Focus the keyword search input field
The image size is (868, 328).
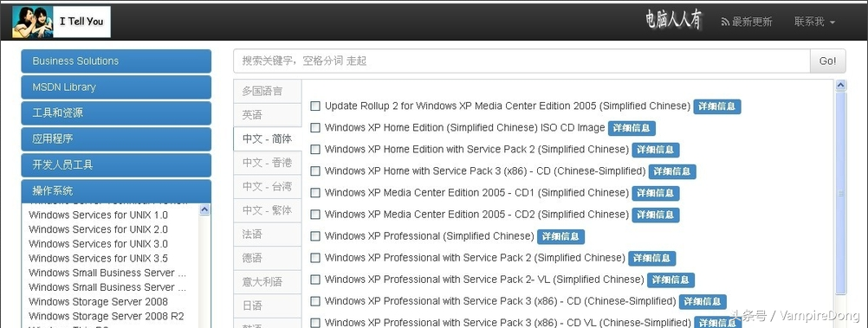click(x=521, y=61)
